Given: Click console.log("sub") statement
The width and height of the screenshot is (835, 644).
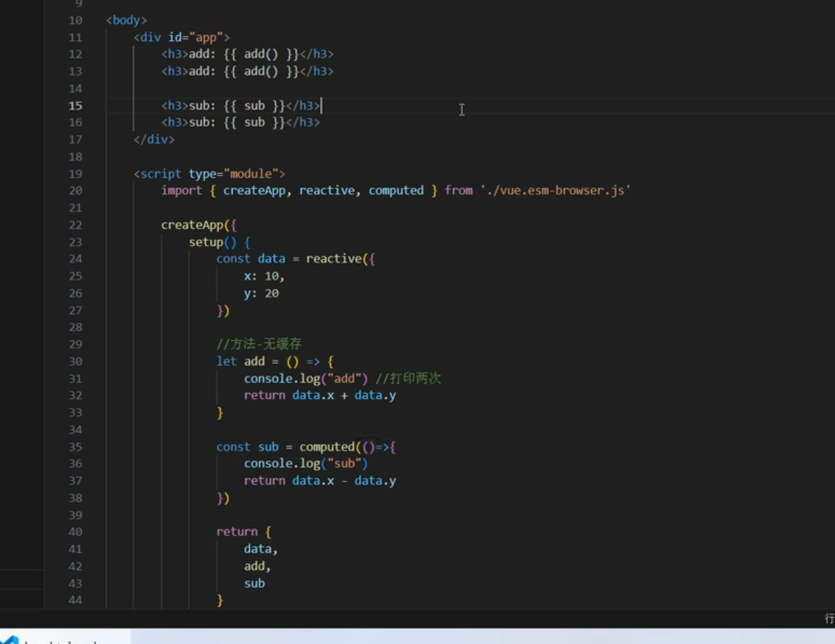Looking at the screenshot, I should pos(306,464).
